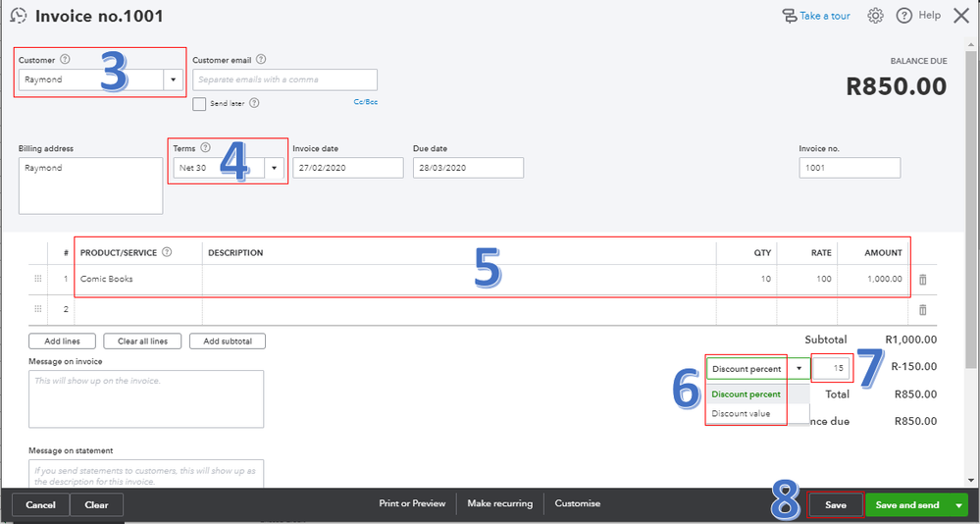Focus the Customer email input field
This screenshot has width=980, height=524.
tap(285, 79)
